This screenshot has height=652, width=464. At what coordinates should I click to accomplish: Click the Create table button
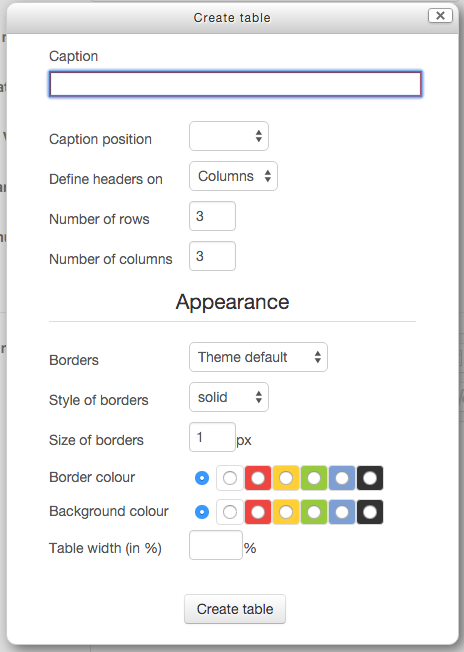click(235, 609)
